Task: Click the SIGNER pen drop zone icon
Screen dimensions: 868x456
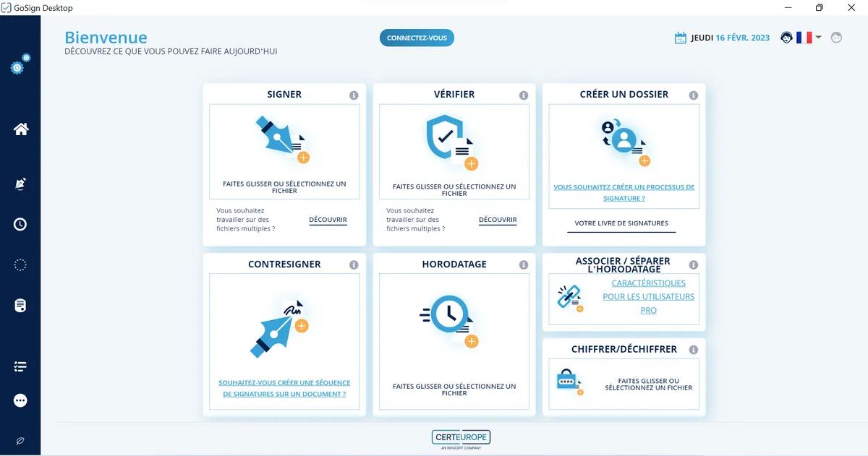Action: coord(283,139)
